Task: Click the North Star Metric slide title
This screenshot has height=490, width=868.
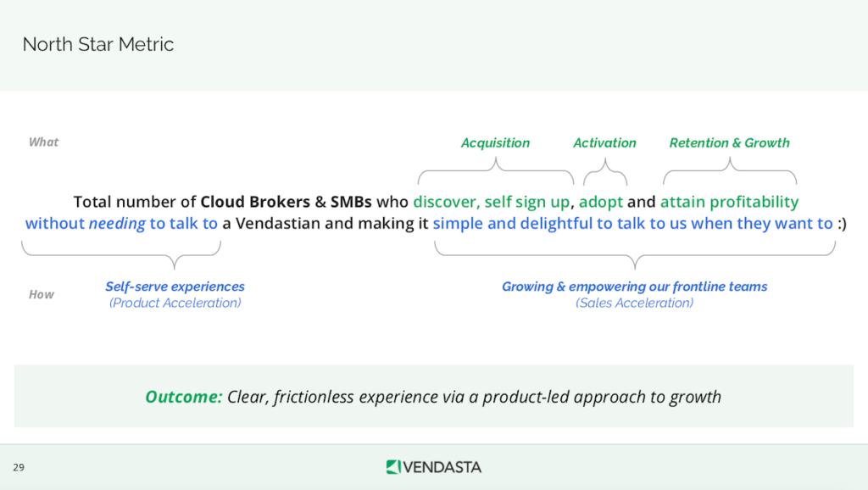Action: 98,45
